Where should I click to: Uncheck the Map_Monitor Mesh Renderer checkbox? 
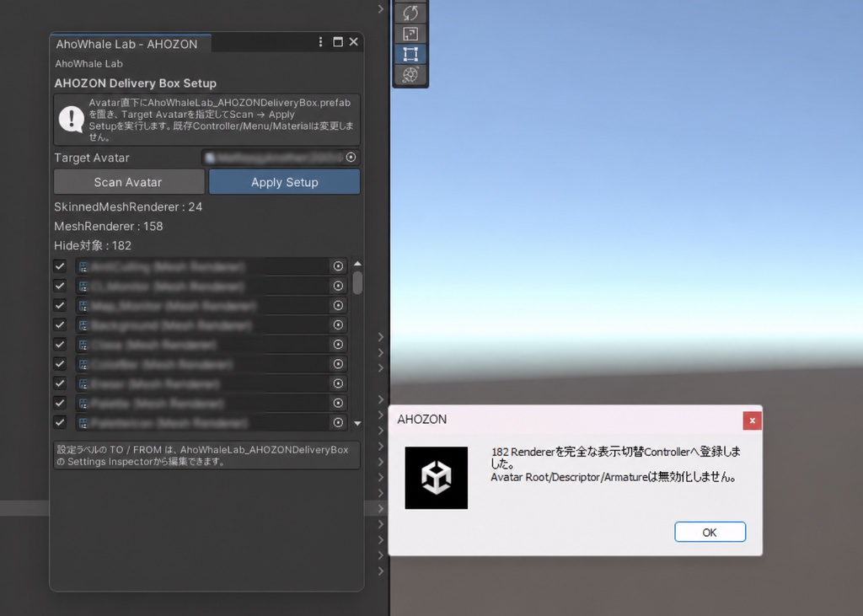coord(60,306)
